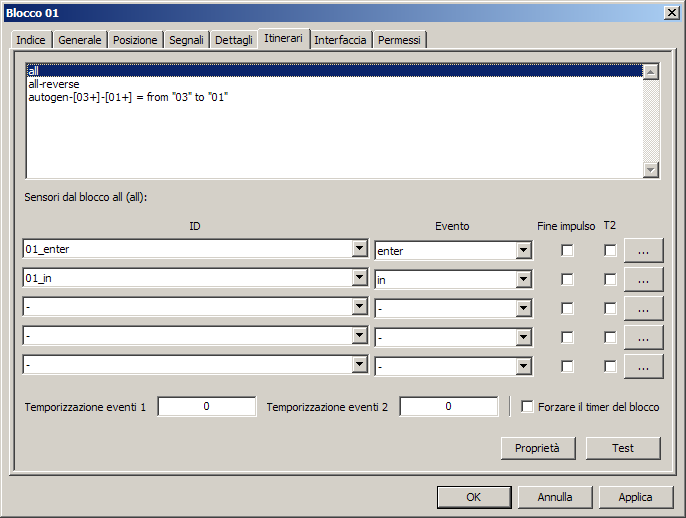The image size is (686, 518).
Task: Open the Segnali tab
Action: 187,40
